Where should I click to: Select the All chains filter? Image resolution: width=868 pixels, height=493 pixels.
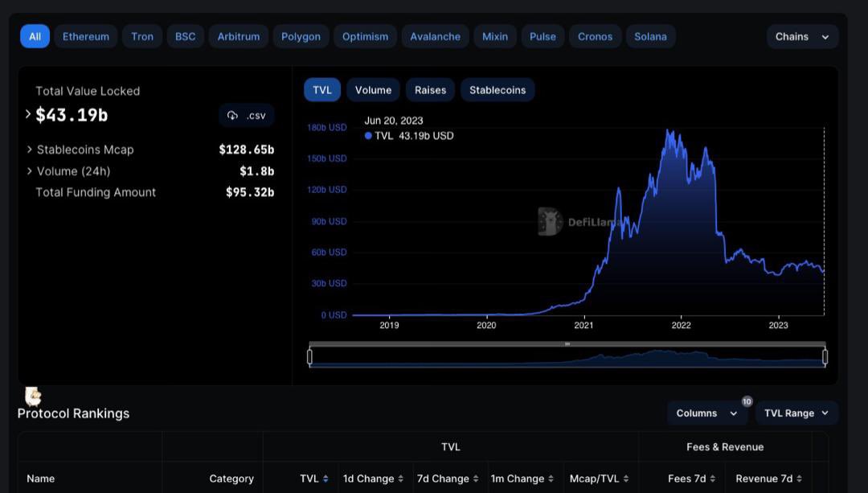pyautogui.click(x=35, y=36)
